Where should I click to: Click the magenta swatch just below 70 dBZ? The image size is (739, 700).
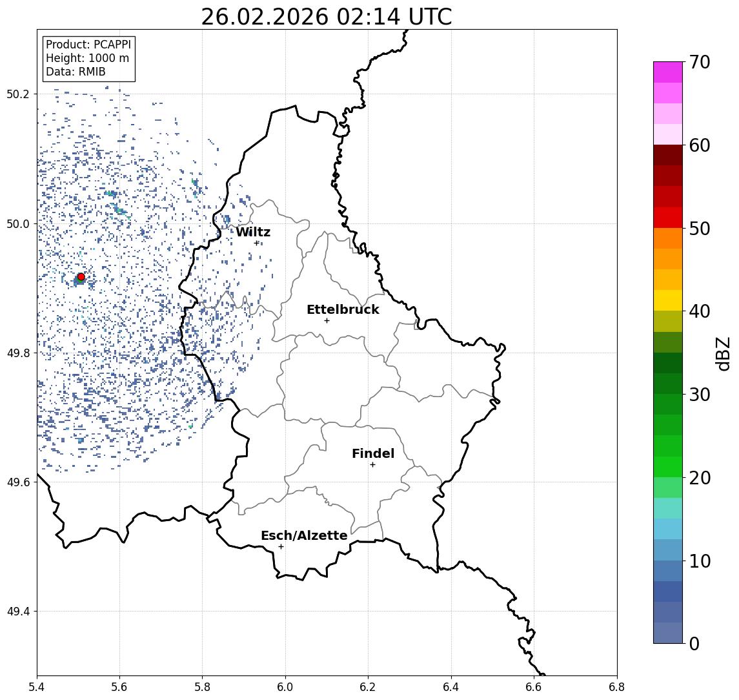[x=668, y=72]
